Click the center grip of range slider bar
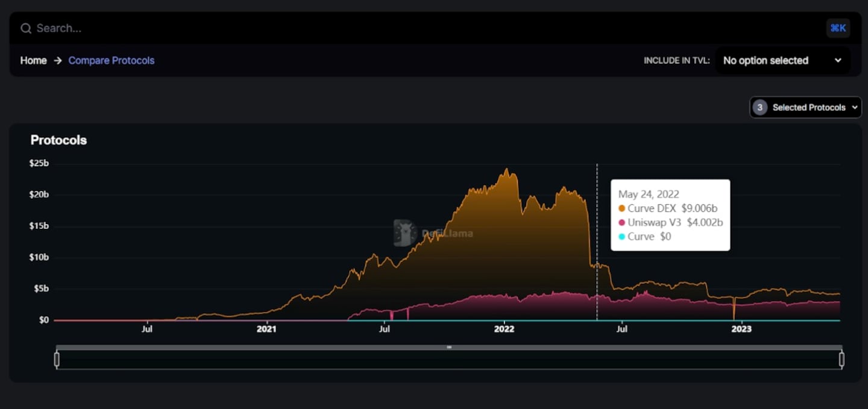 449,348
